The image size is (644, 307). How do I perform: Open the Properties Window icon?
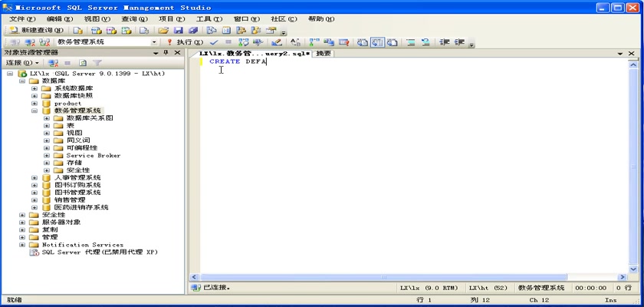pyautogui.click(x=271, y=31)
